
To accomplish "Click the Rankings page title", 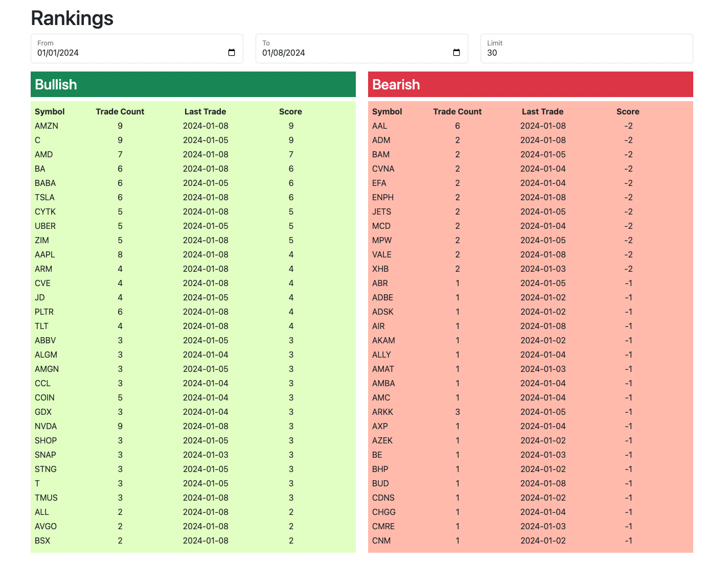I will point(72,18).
